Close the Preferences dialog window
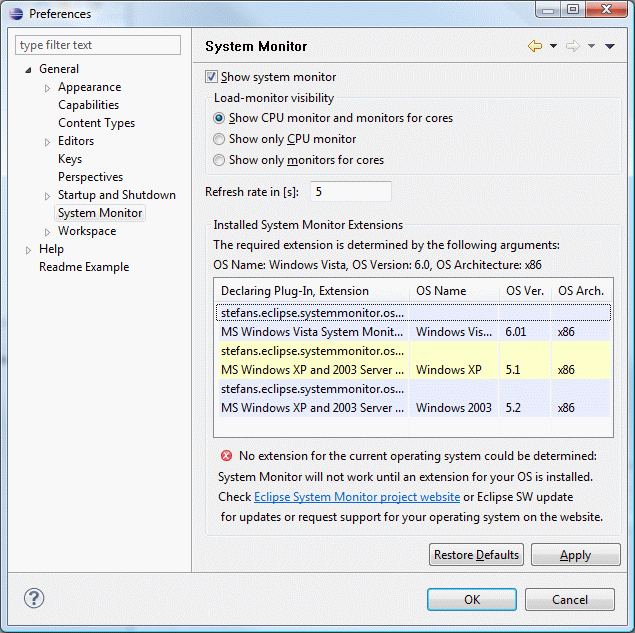 (x=606, y=10)
